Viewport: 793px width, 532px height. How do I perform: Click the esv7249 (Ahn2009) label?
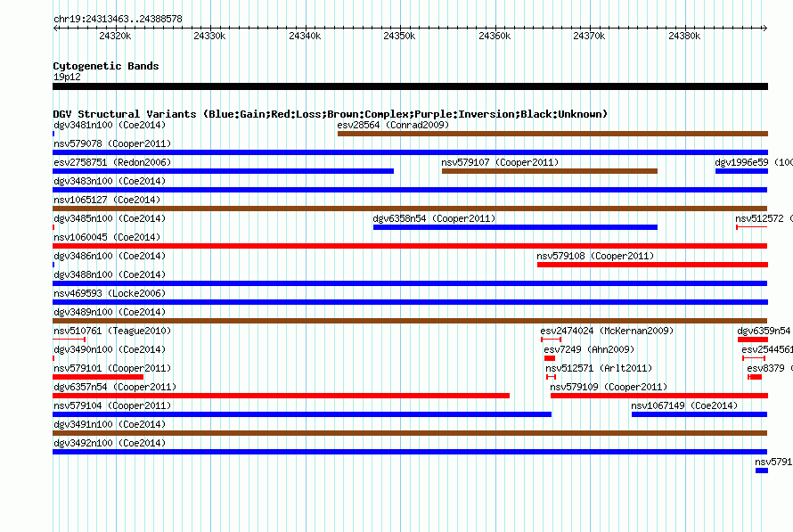[x=589, y=349]
